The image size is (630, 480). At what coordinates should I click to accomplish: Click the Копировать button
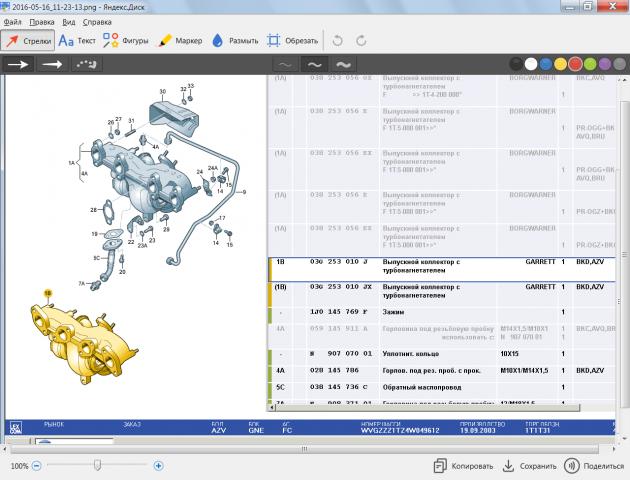tap(463, 466)
